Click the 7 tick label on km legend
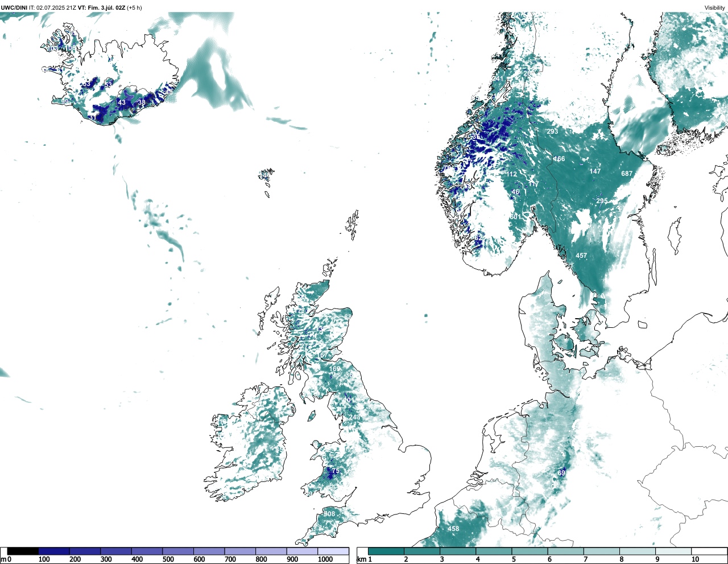The image size is (728, 564). pyautogui.click(x=585, y=559)
